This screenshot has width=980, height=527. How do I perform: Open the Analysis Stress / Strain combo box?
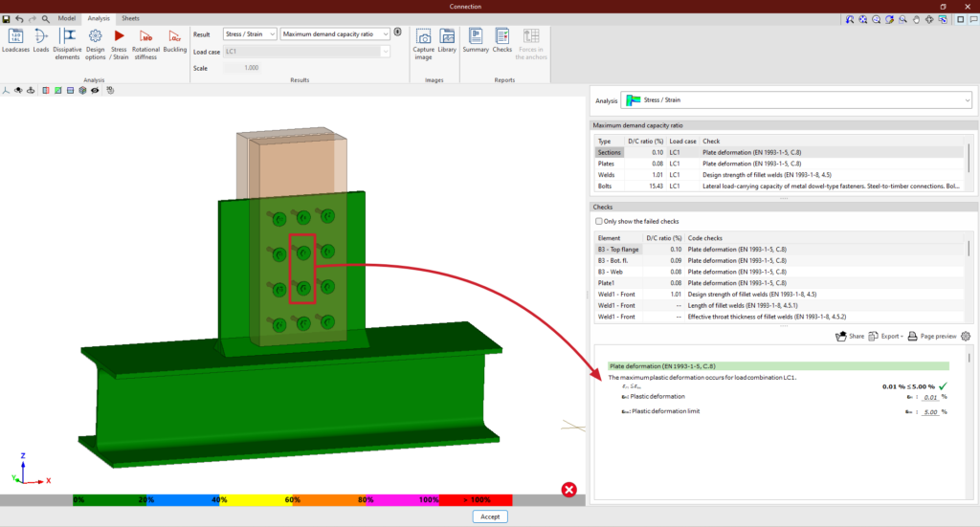pos(796,99)
